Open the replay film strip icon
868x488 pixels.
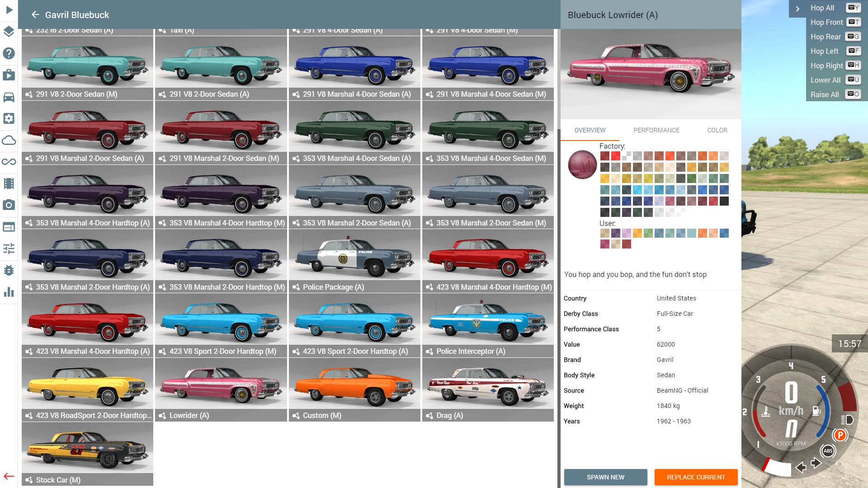(x=9, y=183)
